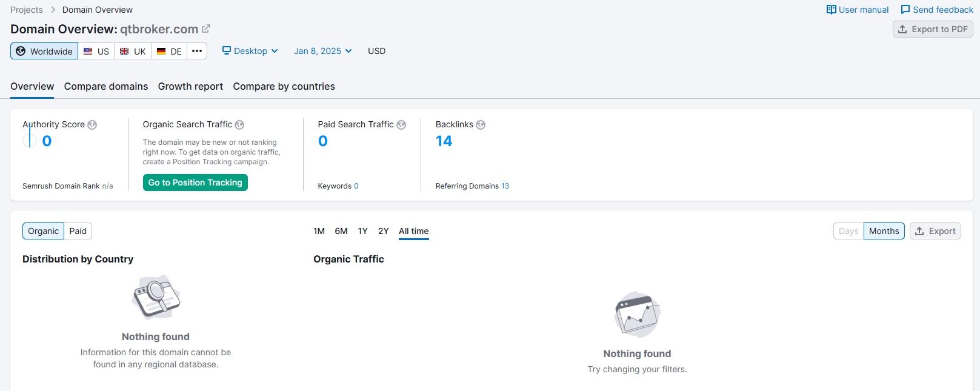Click the chart Export button

(935, 231)
